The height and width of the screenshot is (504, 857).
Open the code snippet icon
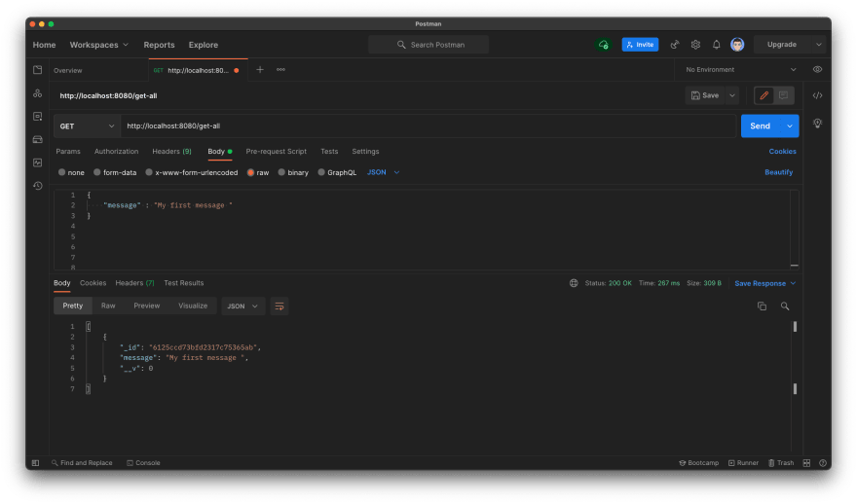pos(818,95)
